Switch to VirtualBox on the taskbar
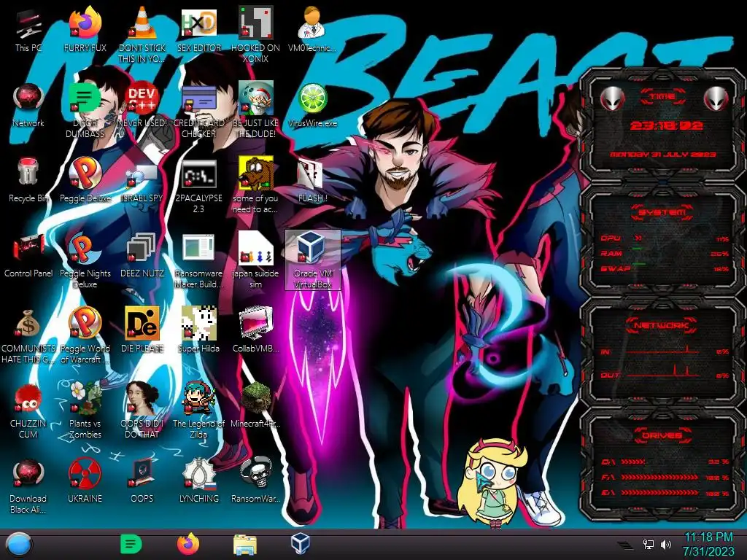 (x=300, y=543)
